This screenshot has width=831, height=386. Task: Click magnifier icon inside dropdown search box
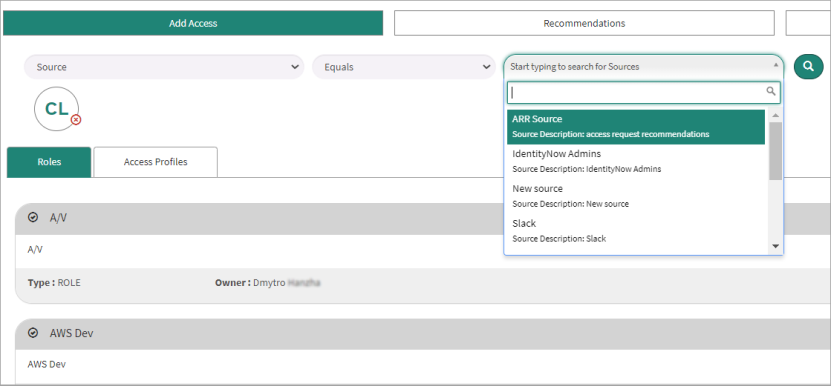point(771,92)
